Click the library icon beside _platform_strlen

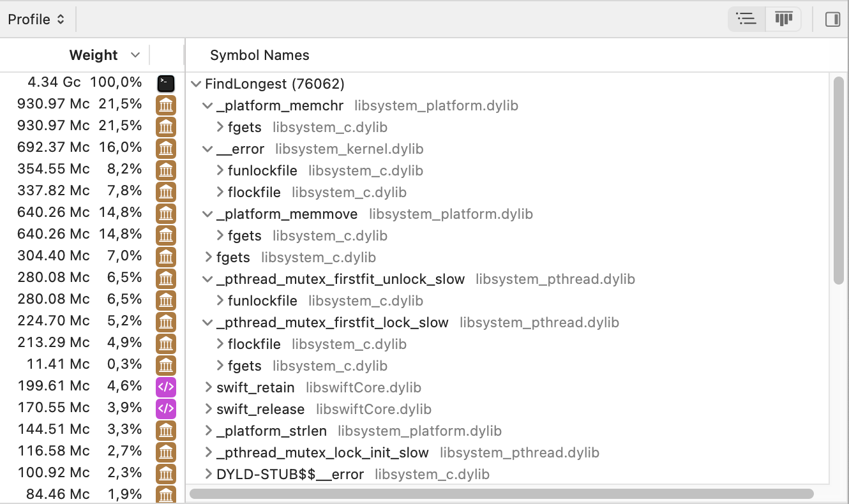166,431
